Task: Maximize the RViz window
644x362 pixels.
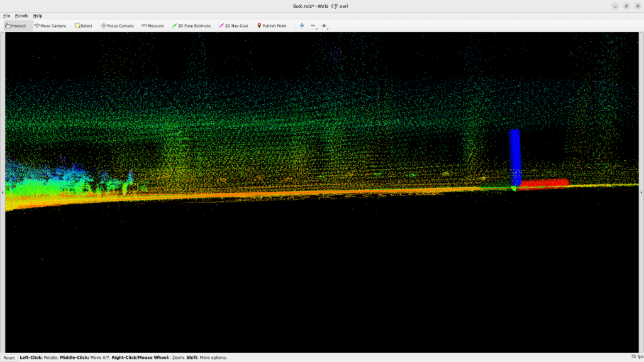Action: [626, 6]
